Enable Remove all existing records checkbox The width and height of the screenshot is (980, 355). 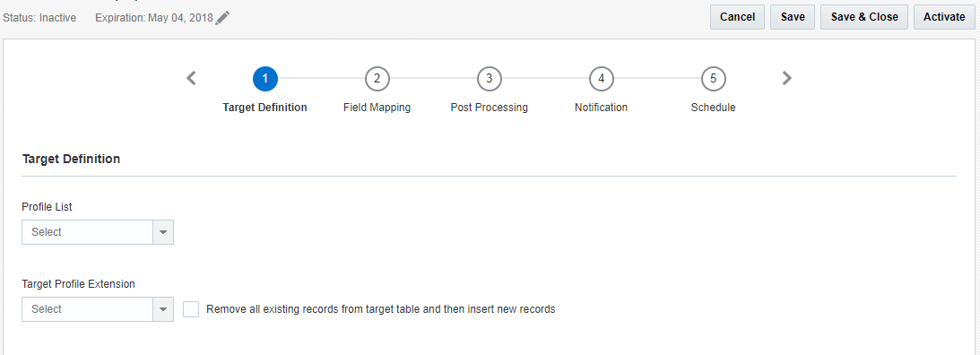tap(191, 308)
